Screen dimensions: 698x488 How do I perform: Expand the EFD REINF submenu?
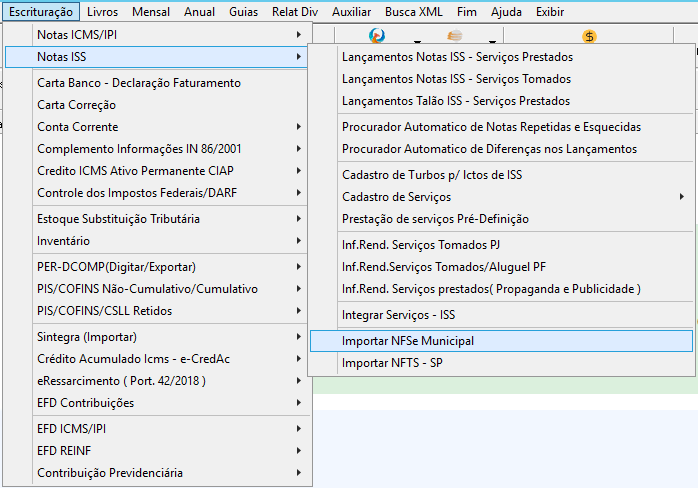tap(156, 451)
